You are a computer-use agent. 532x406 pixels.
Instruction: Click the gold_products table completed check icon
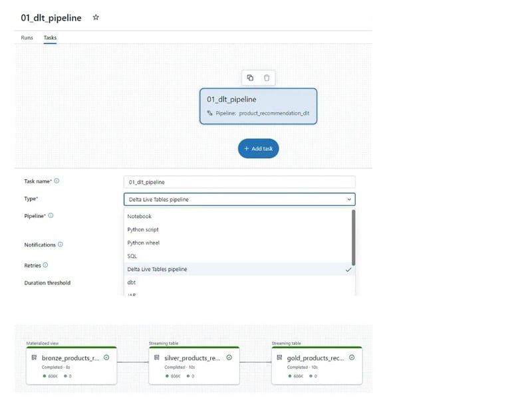352,357
